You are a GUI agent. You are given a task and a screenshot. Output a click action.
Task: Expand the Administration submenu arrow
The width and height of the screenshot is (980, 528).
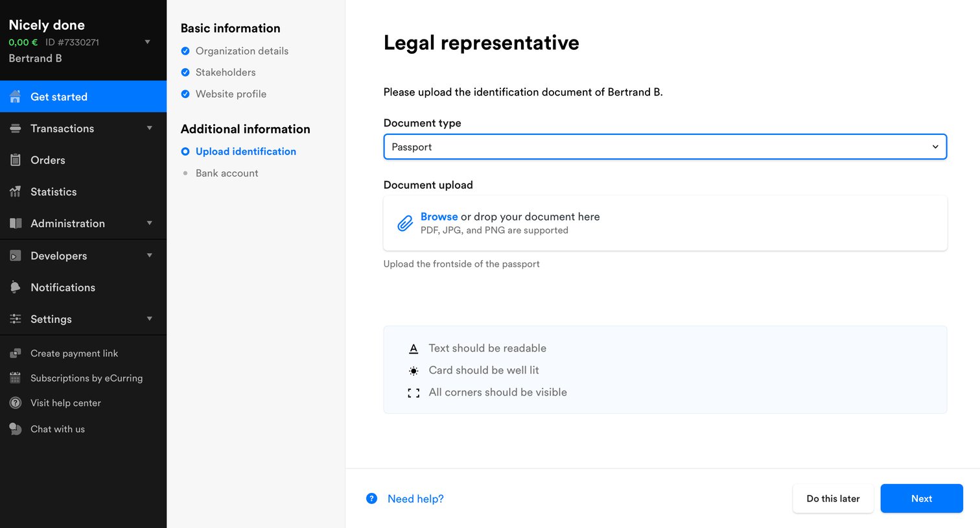[x=150, y=223]
